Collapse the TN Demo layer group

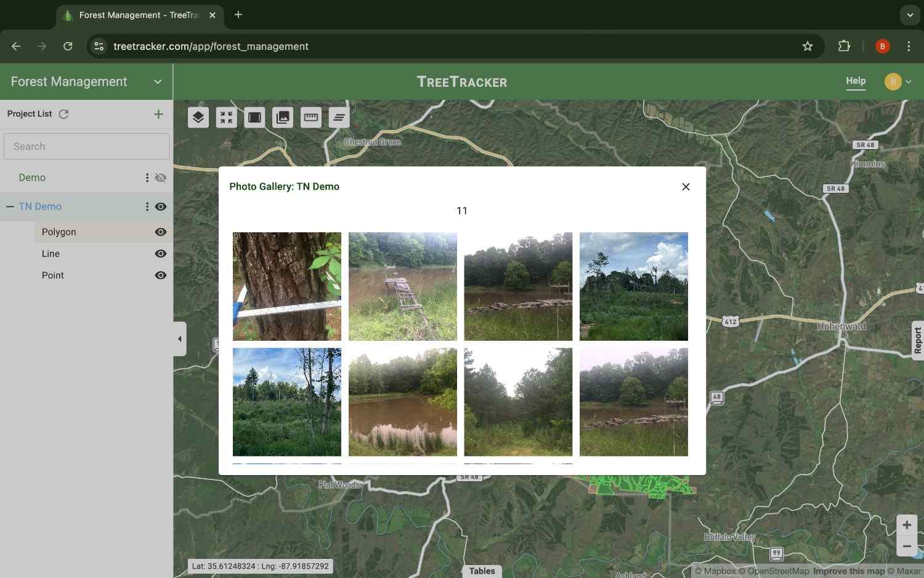tap(9, 206)
